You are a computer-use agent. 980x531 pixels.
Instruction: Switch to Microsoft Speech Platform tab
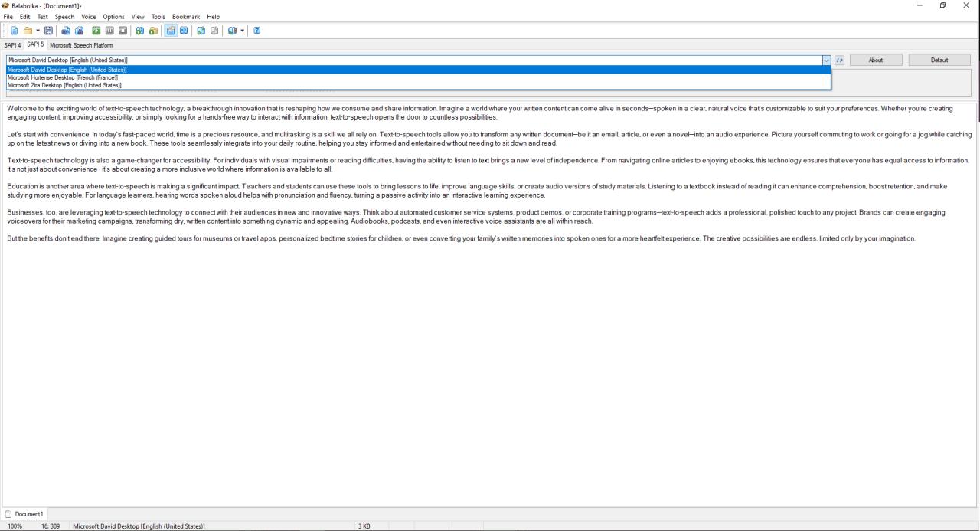(x=81, y=45)
